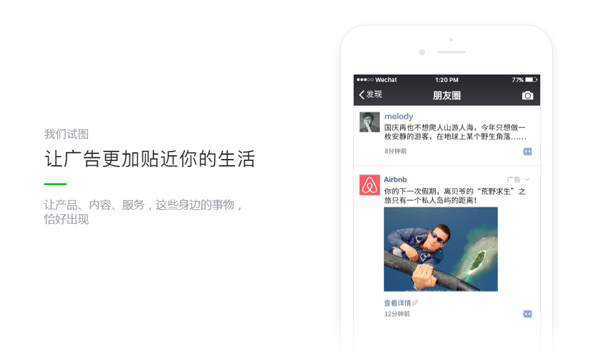Click the Airbnb account name
The width and height of the screenshot is (593, 364).
[395, 180]
